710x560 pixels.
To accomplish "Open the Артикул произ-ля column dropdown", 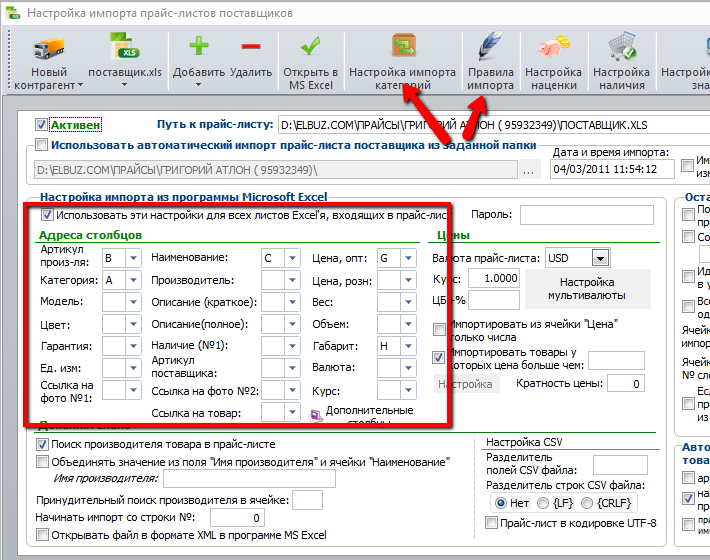I will coord(133,258).
